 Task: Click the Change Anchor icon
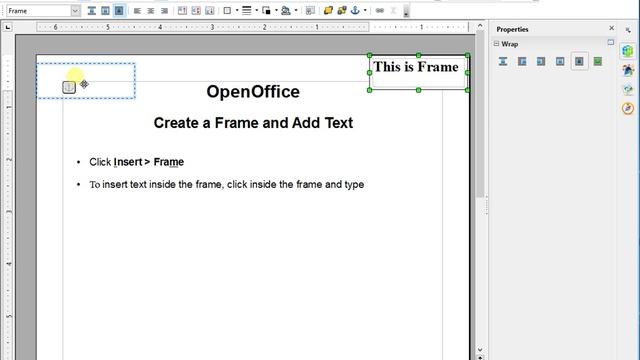point(355,11)
